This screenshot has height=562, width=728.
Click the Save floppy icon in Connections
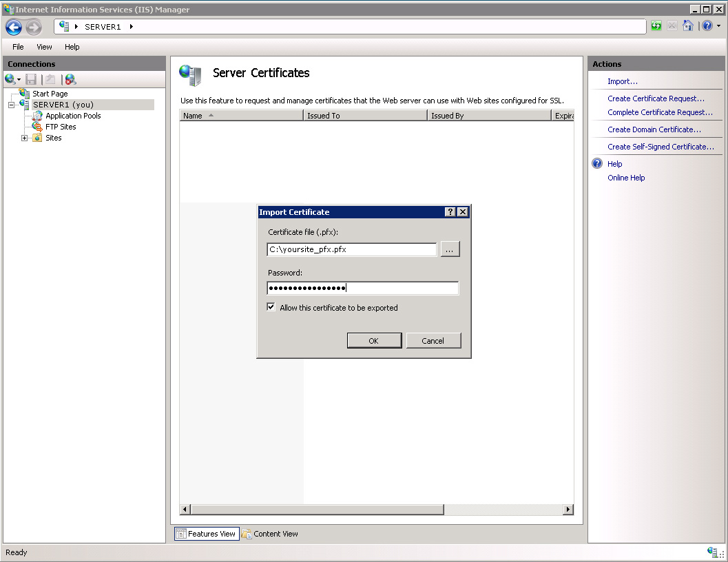click(x=30, y=79)
